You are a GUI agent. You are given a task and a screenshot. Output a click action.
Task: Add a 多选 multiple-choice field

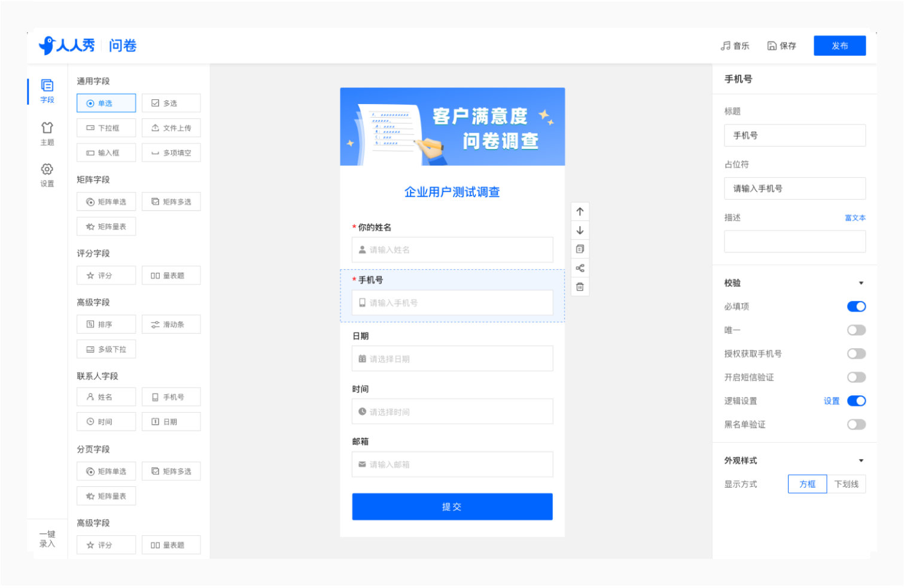(x=171, y=103)
